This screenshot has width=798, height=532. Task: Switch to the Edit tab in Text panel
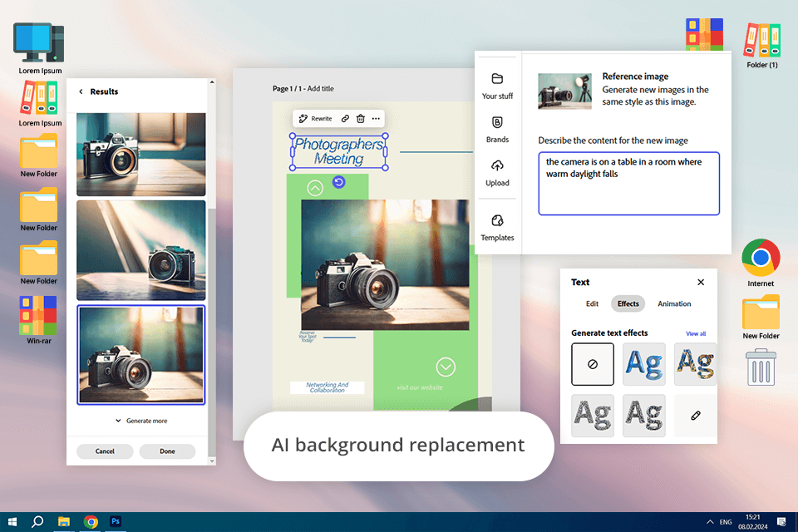pos(592,303)
